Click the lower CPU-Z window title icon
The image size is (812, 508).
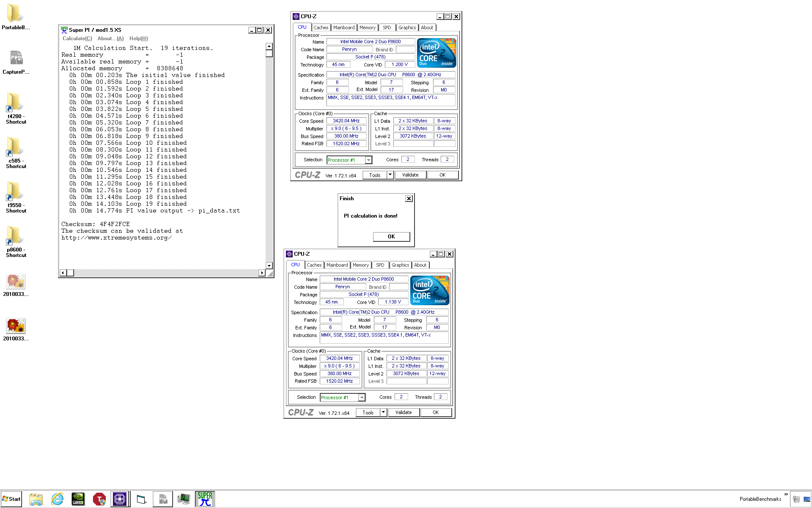coord(289,254)
